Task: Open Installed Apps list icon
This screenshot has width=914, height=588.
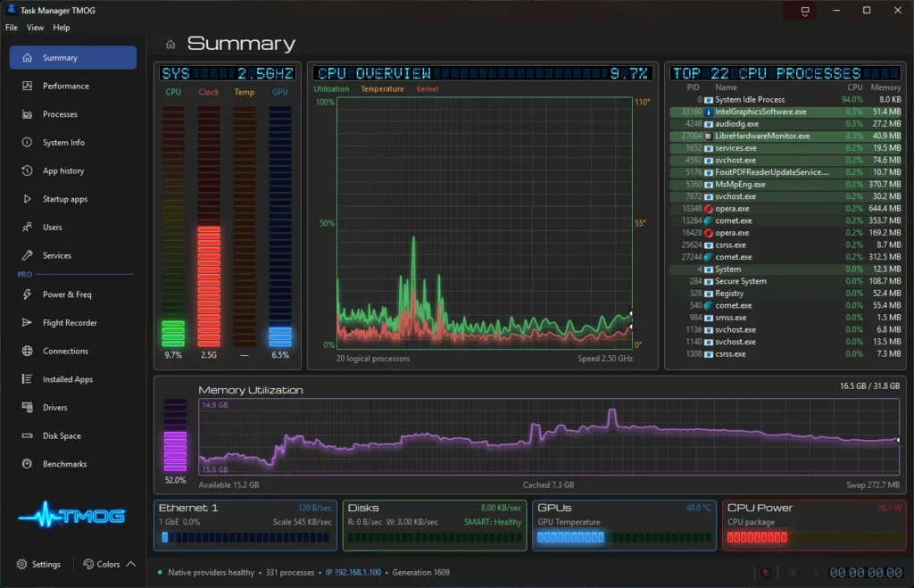Action: click(27, 379)
